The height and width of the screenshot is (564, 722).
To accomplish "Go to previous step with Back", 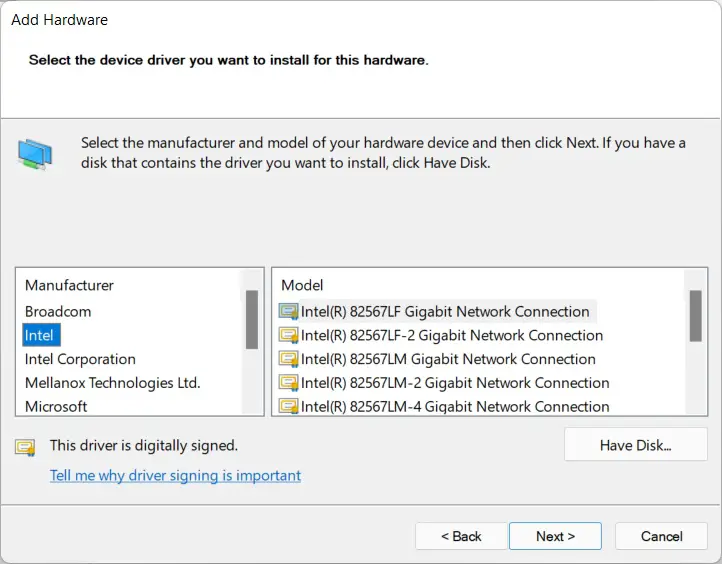I will [461, 536].
